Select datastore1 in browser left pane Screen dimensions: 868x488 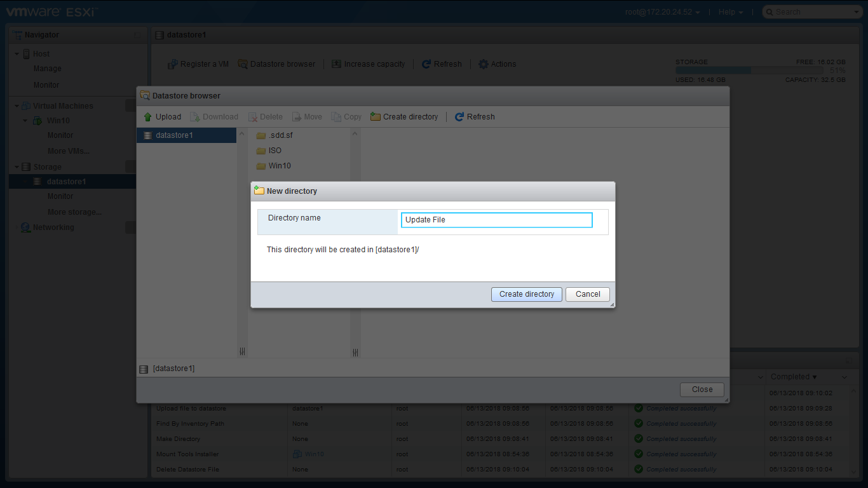point(174,135)
